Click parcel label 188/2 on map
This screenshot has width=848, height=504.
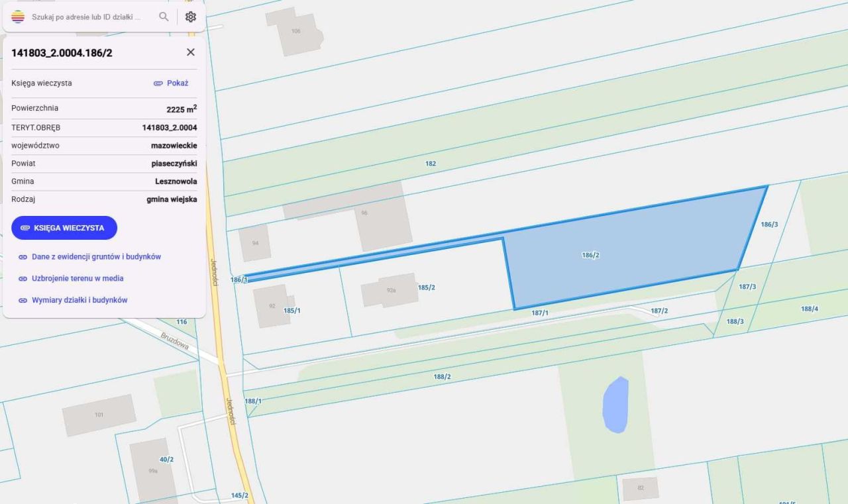click(x=443, y=377)
